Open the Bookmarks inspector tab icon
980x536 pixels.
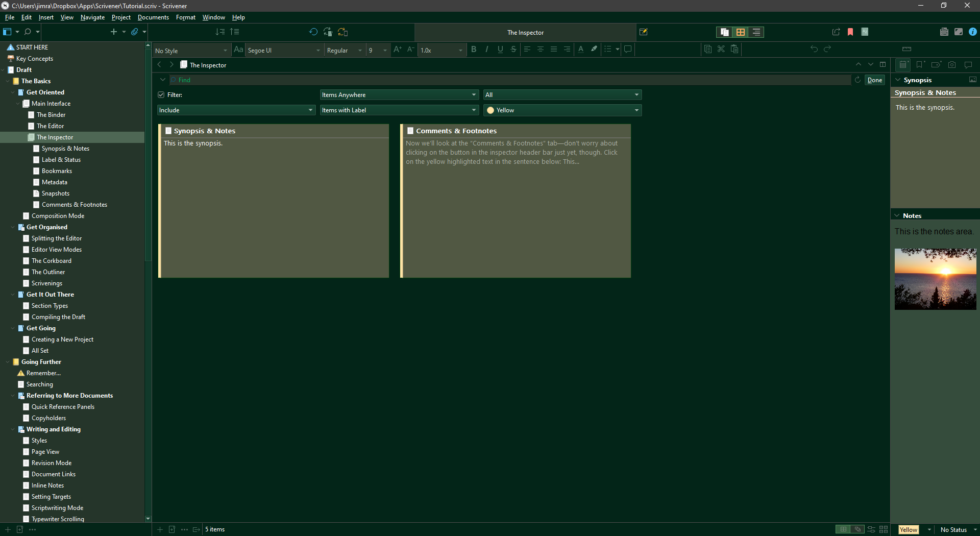tap(920, 65)
